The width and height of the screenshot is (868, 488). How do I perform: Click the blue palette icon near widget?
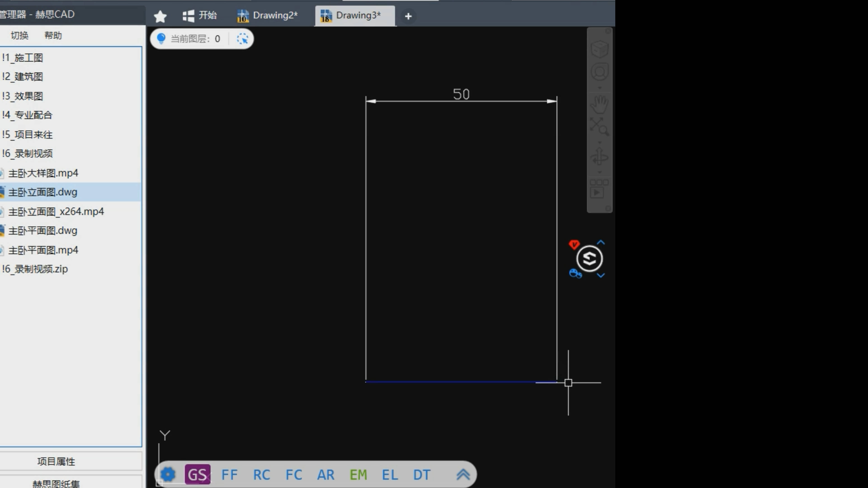pyautogui.click(x=575, y=273)
